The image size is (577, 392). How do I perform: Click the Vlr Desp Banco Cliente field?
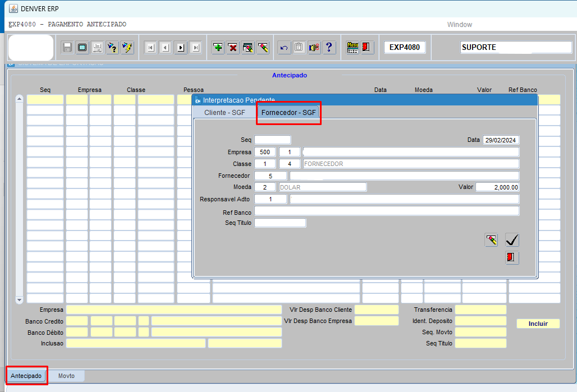click(377, 310)
